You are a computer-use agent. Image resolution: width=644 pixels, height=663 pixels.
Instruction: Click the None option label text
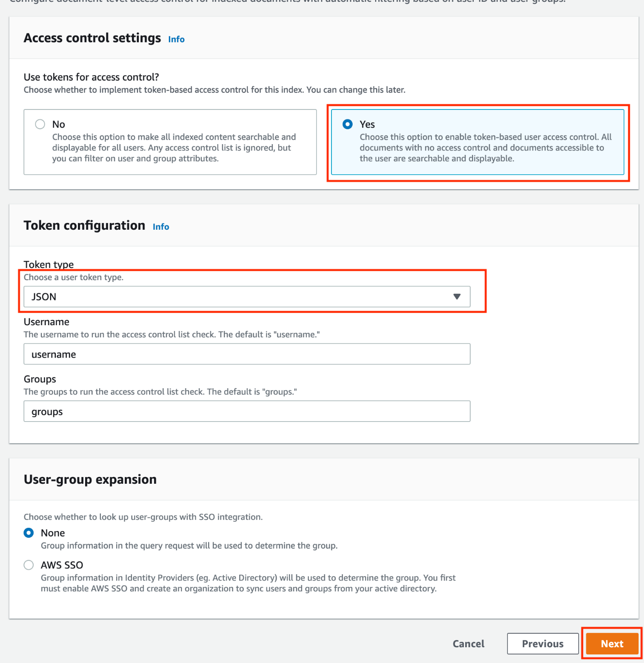pos(53,533)
